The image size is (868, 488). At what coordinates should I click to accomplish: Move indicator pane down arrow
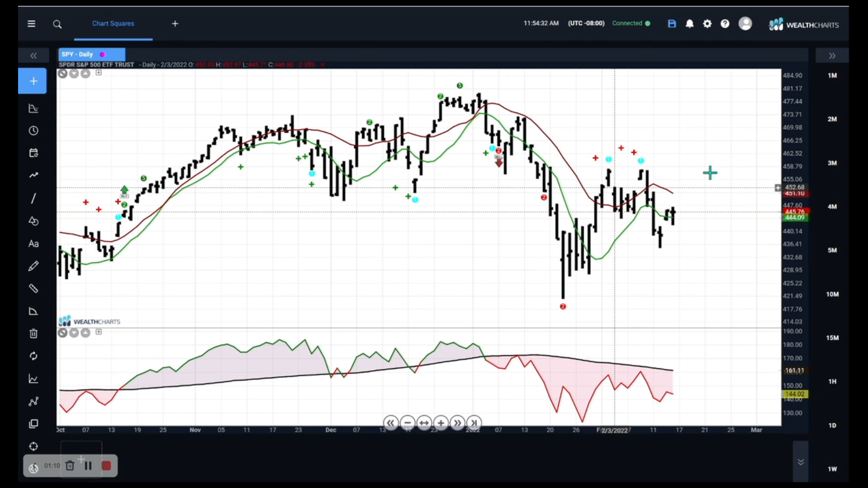tap(74, 333)
